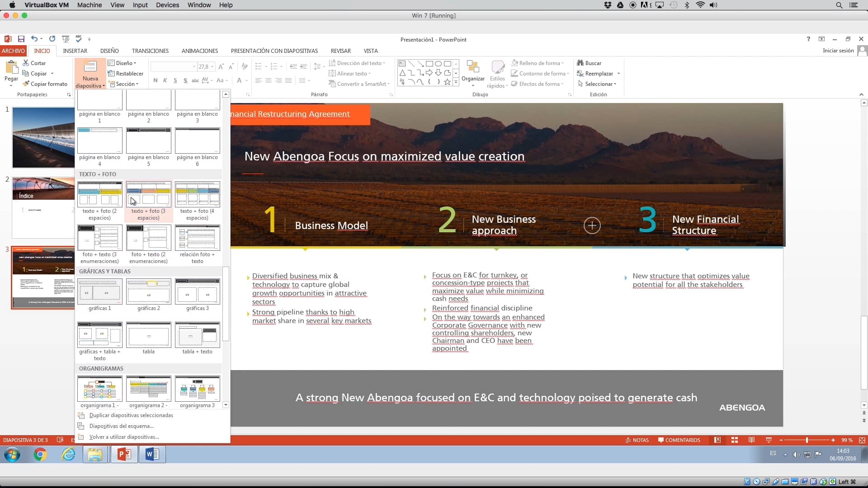This screenshot has width=868, height=488.
Task: Justify the paragraph text
Action: (288, 80)
